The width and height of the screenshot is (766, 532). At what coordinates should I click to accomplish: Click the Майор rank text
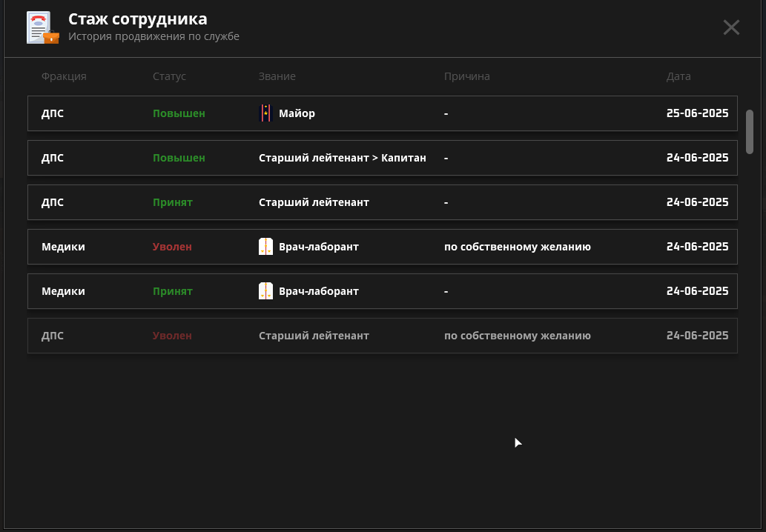297,113
